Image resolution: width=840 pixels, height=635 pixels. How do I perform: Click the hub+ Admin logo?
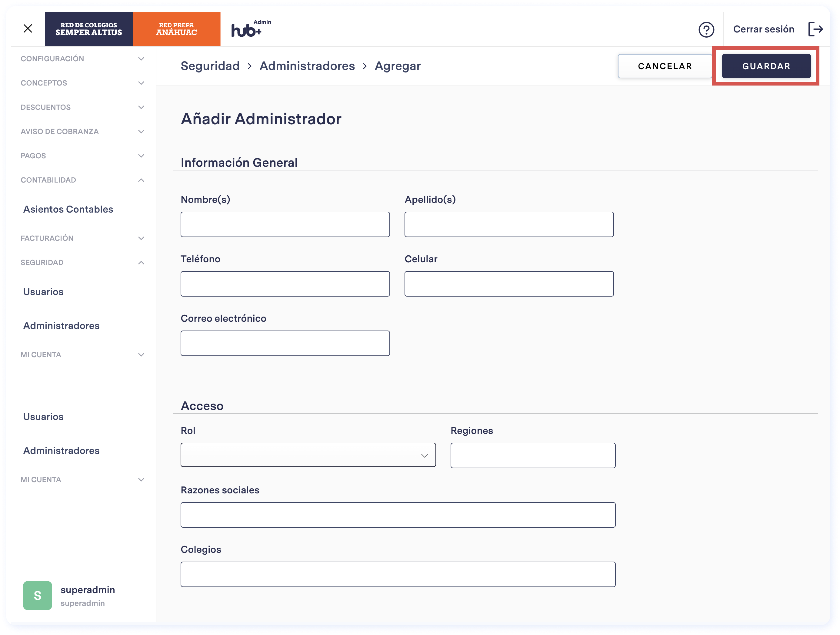tap(251, 29)
